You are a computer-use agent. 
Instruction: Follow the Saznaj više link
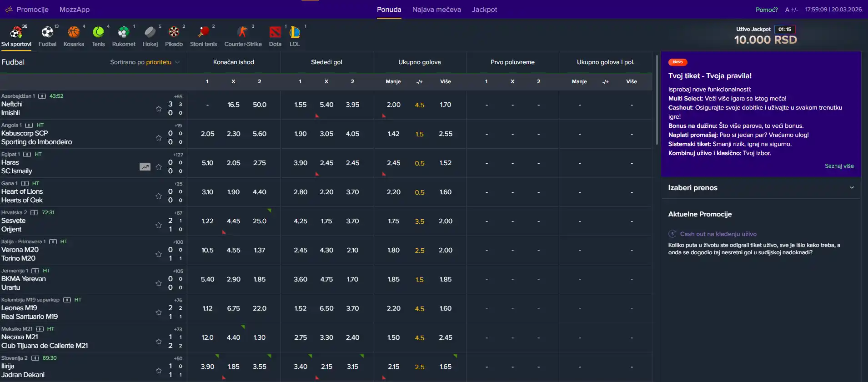(x=839, y=166)
